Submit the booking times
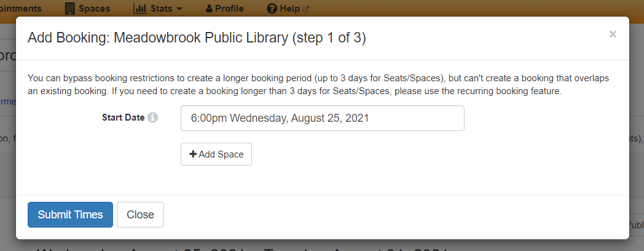Screen dimensions: 644x251 [70, 214]
